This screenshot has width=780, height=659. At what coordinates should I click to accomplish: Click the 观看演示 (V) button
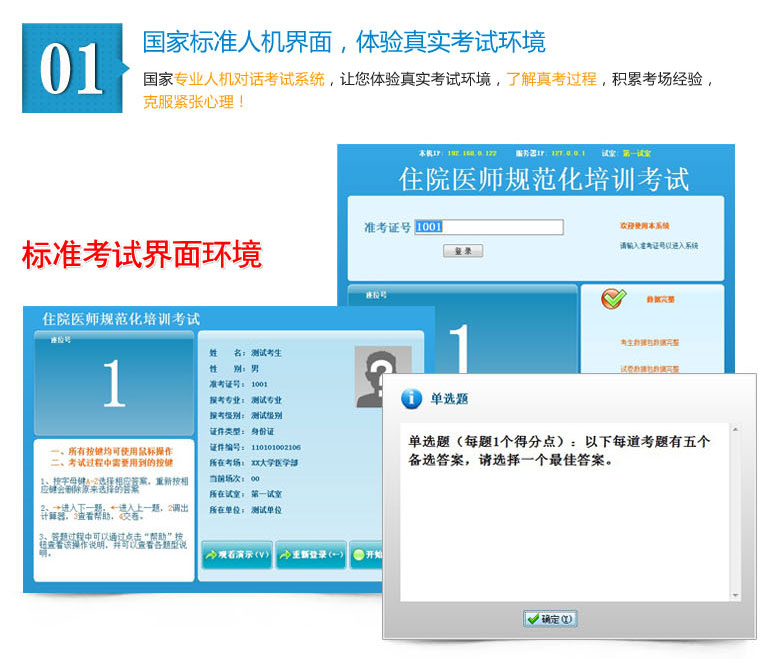[237, 554]
